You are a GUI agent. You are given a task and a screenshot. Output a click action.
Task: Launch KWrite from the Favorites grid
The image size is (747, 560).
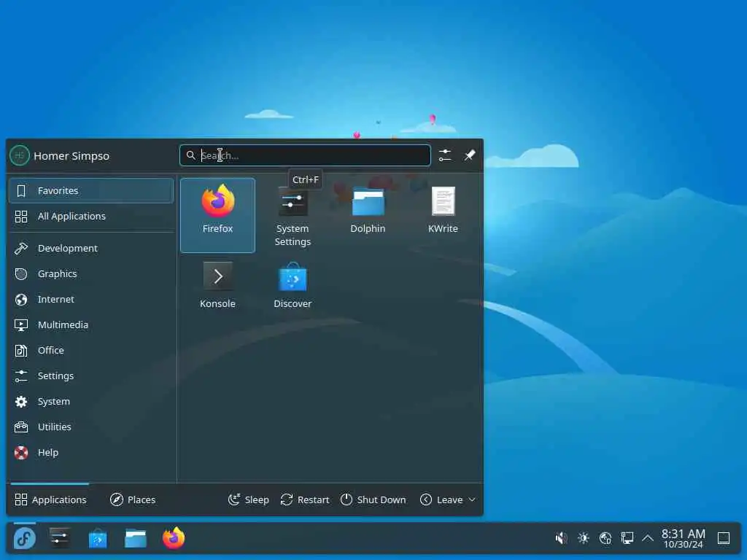(x=443, y=215)
